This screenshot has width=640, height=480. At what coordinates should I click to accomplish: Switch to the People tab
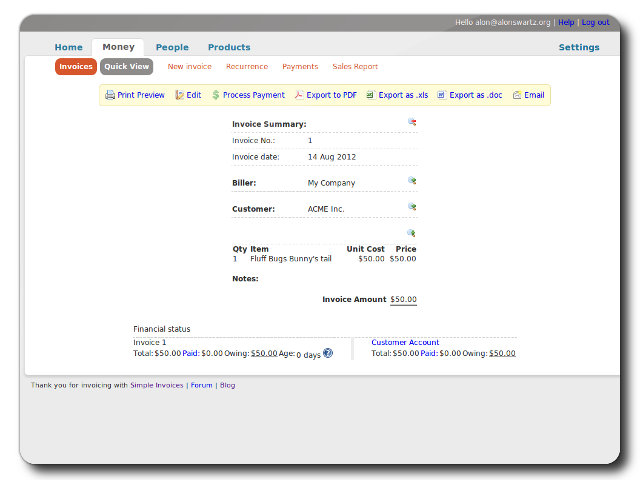172,47
